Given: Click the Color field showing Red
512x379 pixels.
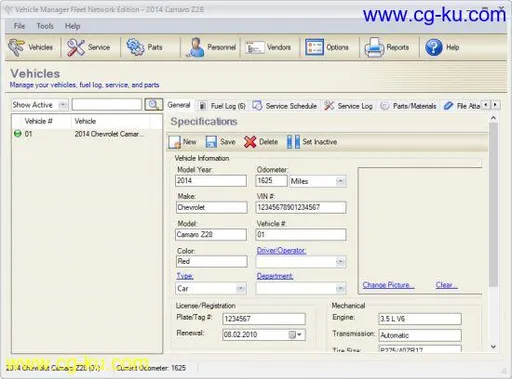Looking at the screenshot, I should (212, 261).
